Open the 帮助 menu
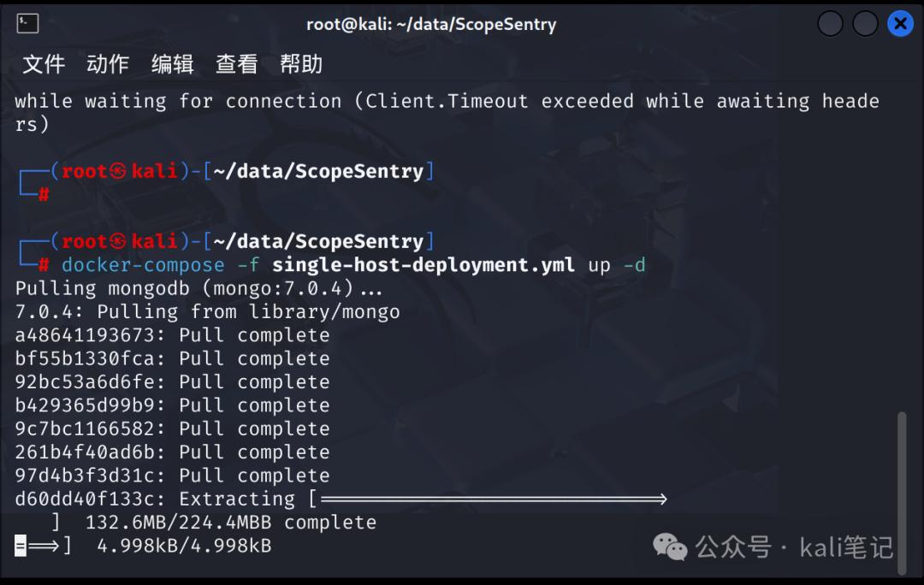 pos(301,63)
